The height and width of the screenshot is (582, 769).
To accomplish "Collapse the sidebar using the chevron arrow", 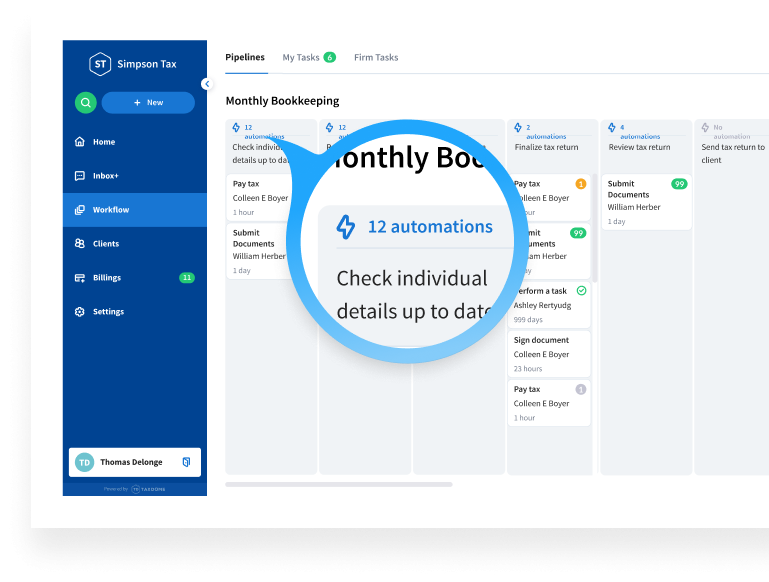I will click(206, 84).
